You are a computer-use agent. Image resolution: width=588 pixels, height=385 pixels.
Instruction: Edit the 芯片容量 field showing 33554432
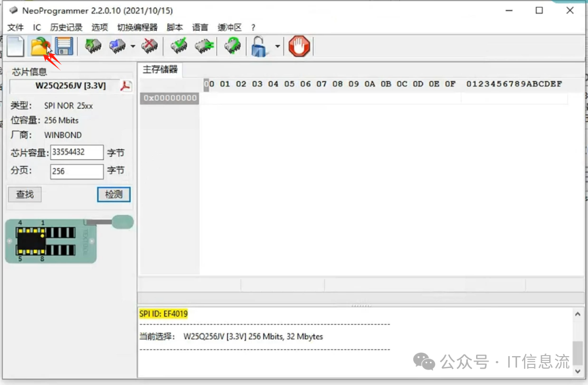(77, 153)
